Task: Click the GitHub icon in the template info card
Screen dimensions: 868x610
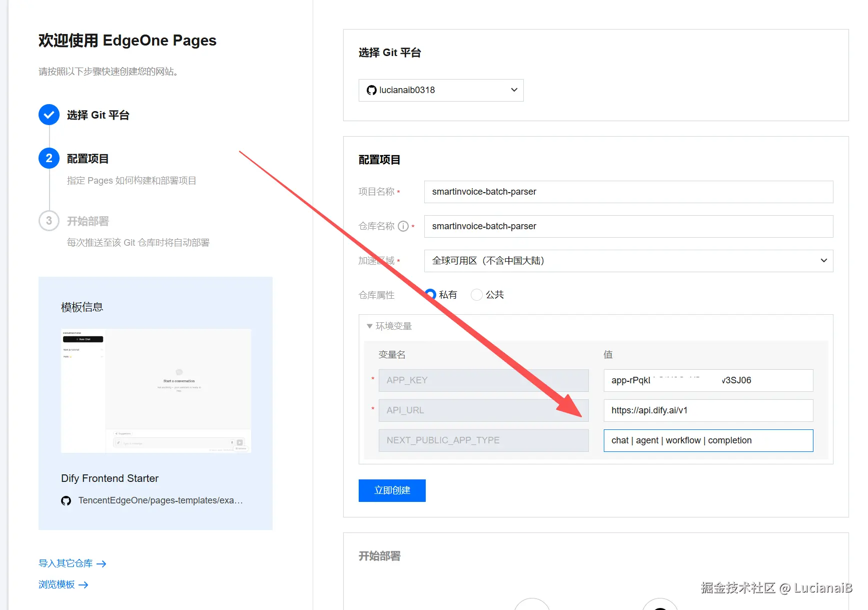Action: [66, 500]
